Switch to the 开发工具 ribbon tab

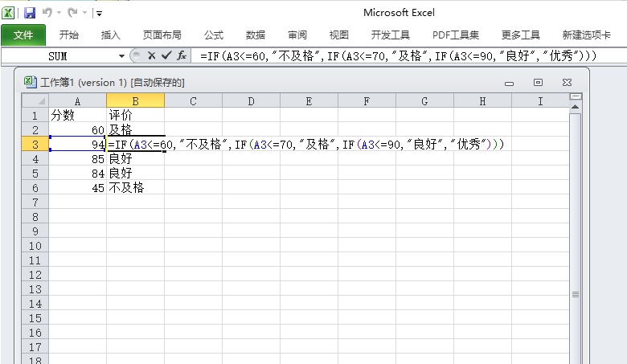click(x=391, y=35)
